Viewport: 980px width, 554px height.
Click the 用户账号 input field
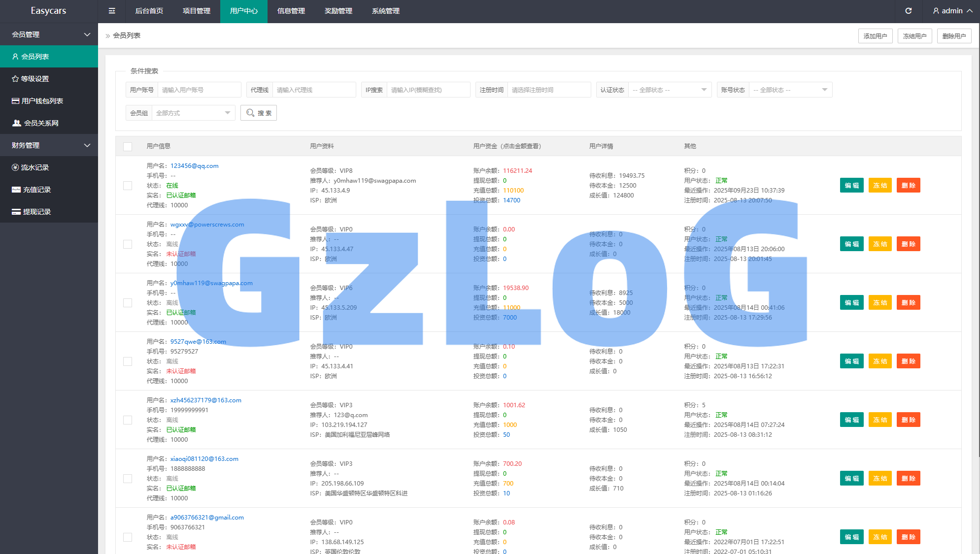199,90
